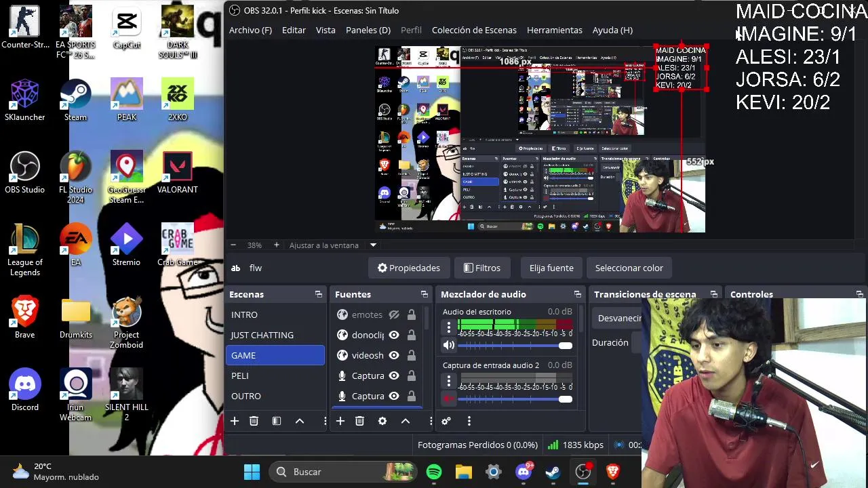Viewport: 868px width, 488px height.
Task: Toggle lock on donoclip source
Action: (x=412, y=335)
